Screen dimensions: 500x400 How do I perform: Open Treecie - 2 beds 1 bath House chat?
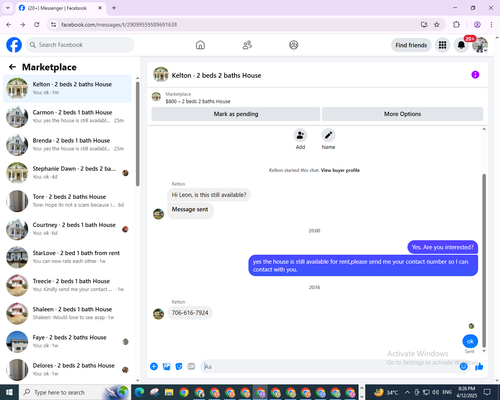(x=67, y=285)
